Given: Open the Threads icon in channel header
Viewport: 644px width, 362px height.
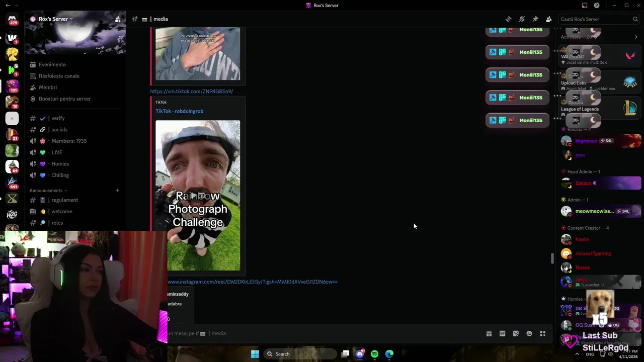Looking at the screenshot, I should click(x=508, y=19).
